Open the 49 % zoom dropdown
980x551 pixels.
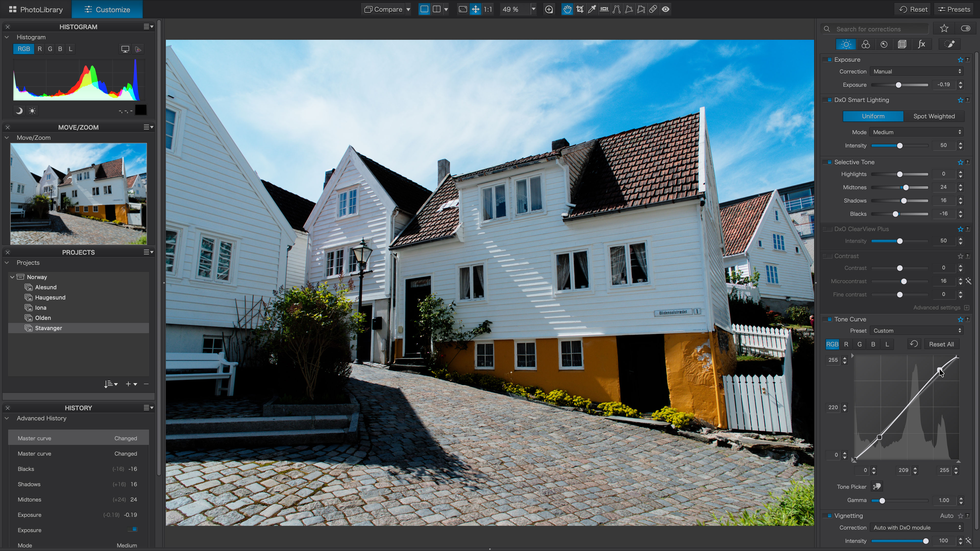pos(533,9)
